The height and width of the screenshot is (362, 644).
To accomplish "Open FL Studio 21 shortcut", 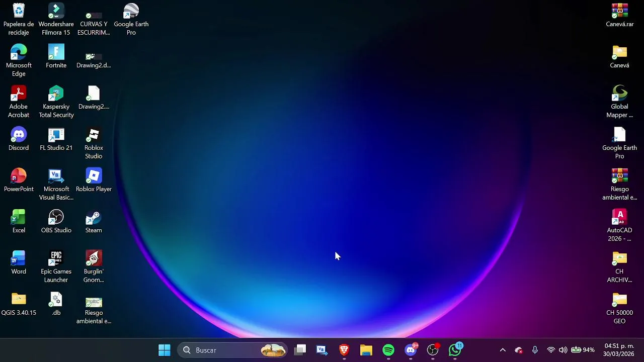I will pos(56,139).
